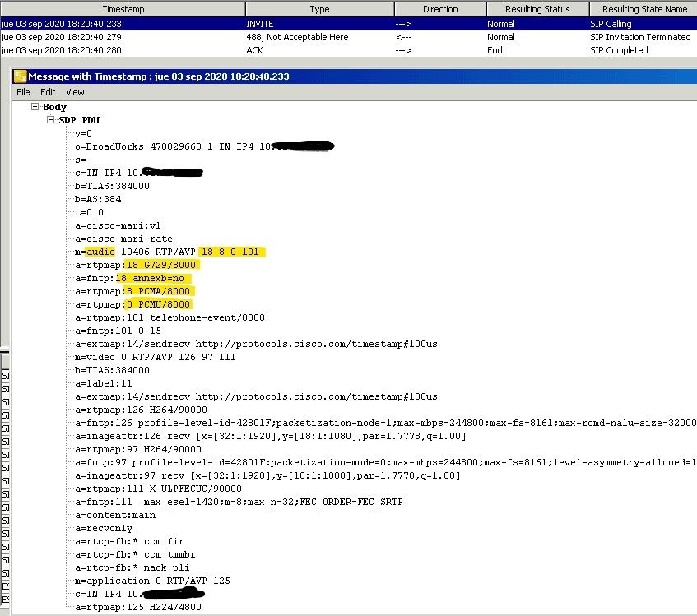Open the View menu

click(x=75, y=92)
